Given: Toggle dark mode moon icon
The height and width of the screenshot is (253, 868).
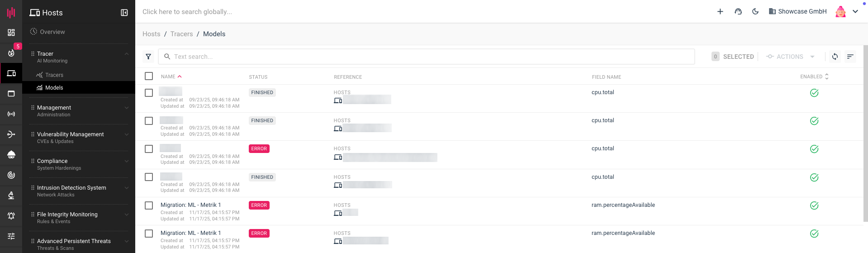Looking at the screenshot, I should tap(755, 12).
